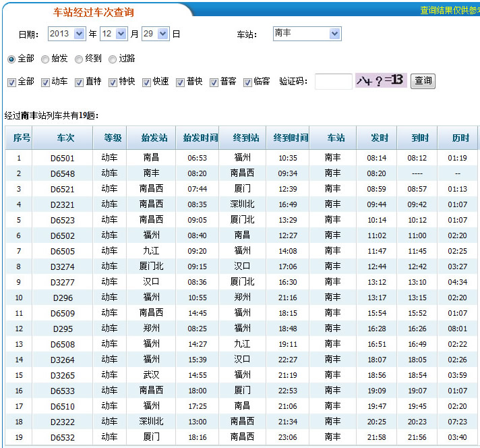Click 九江 origin station in the D6505 row

pos(151,251)
